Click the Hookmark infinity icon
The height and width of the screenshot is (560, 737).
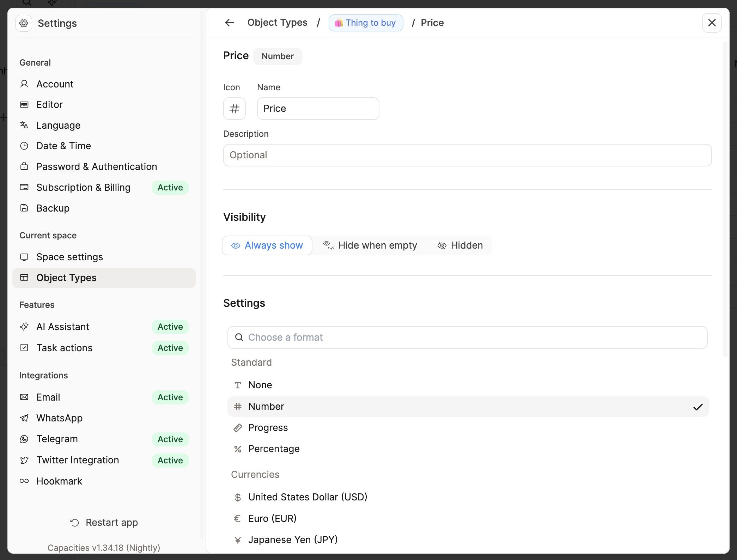coord(24,481)
